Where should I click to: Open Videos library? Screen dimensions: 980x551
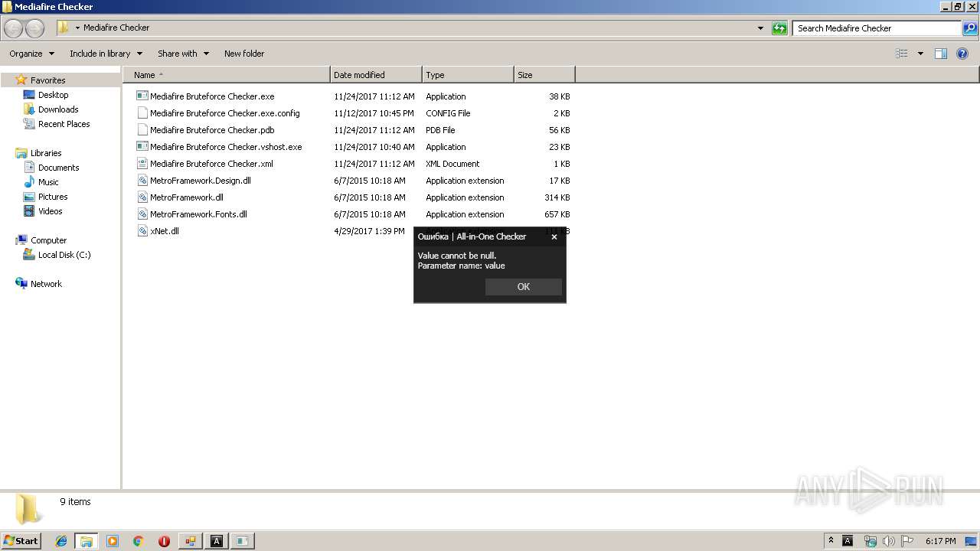pyautogui.click(x=51, y=211)
